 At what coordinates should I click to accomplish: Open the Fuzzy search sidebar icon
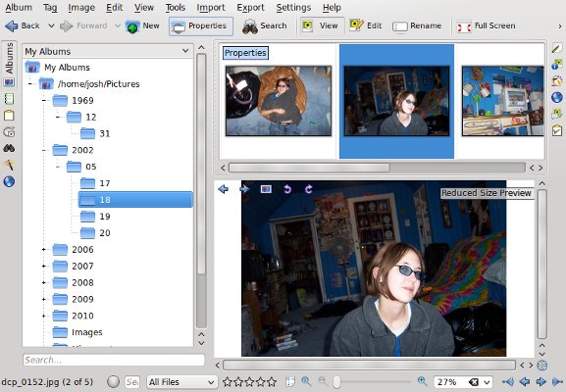[9, 165]
